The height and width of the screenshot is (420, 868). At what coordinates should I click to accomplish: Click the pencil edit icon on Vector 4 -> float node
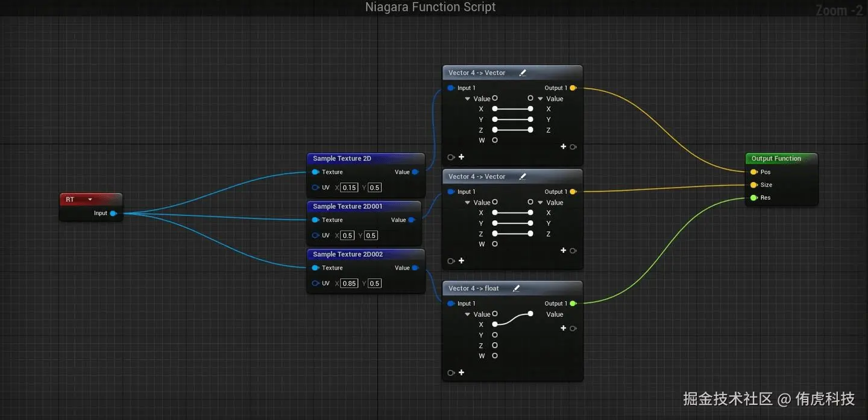point(516,288)
